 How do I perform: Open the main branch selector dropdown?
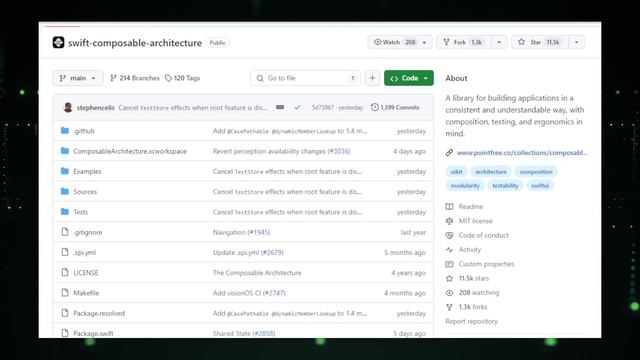tap(78, 78)
